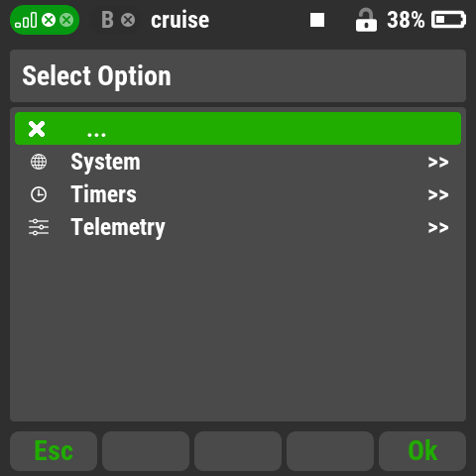
Task: Click the battery level icon
Action: (x=448, y=20)
